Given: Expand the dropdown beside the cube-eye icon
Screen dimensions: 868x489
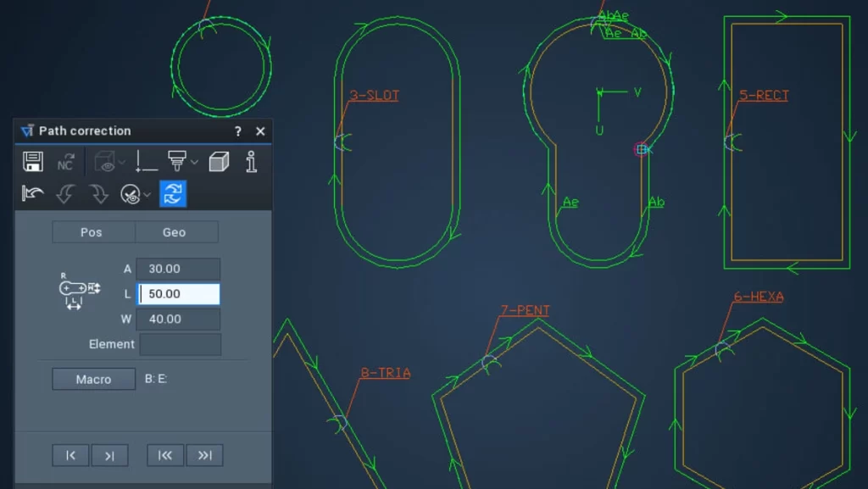Looking at the screenshot, I should coord(122,162).
